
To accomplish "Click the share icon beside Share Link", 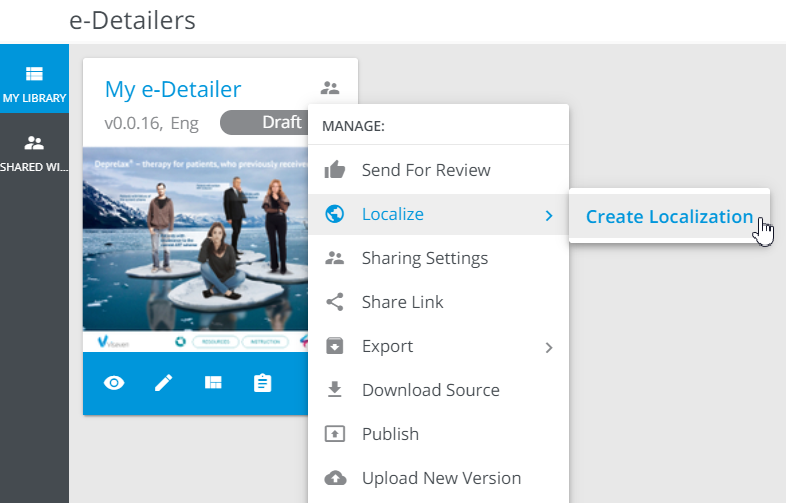I will (335, 302).
